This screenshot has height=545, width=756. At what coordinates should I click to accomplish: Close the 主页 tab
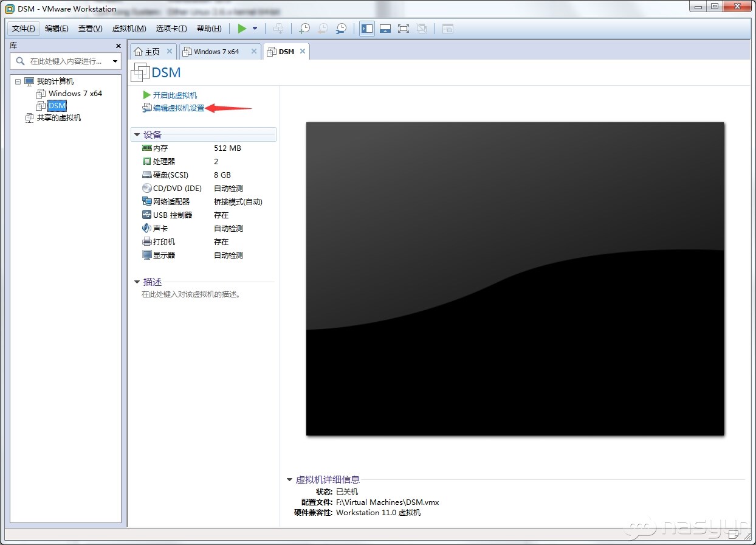[x=170, y=52]
